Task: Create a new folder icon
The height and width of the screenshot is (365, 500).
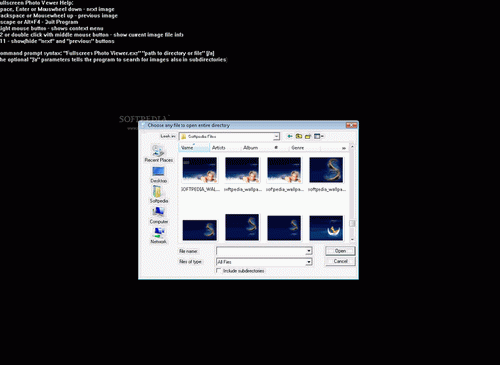Action: (x=308, y=136)
